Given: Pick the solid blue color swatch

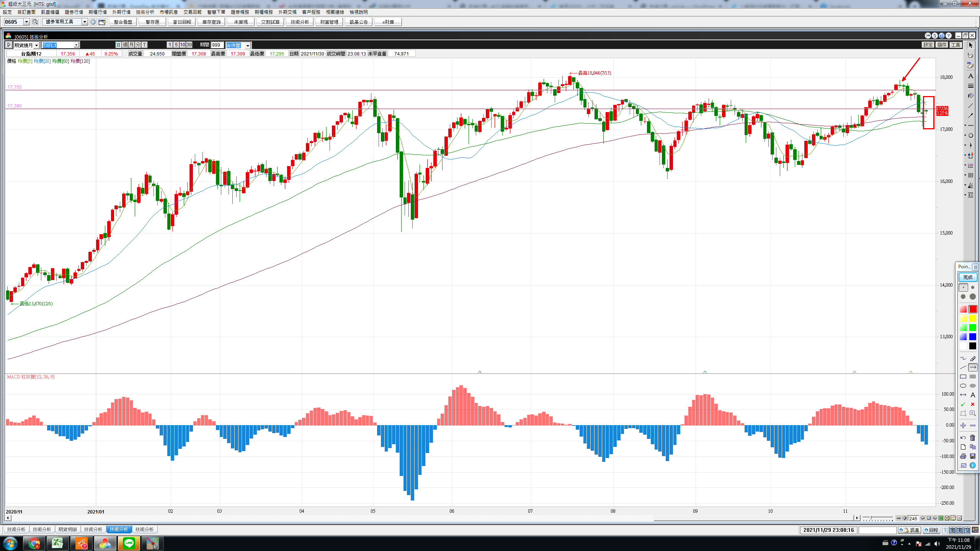Looking at the screenshot, I should click(x=973, y=337).
